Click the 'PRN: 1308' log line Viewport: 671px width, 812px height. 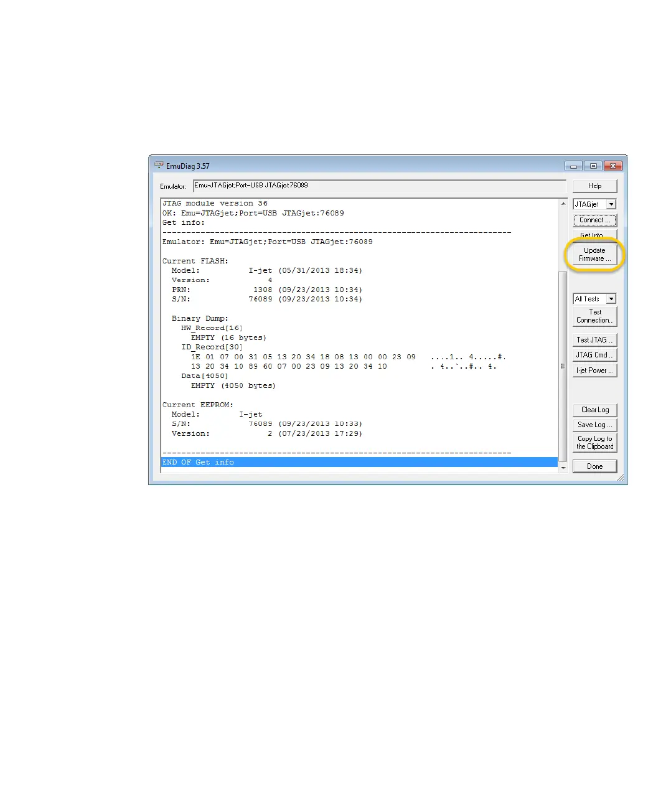(267, 290)
